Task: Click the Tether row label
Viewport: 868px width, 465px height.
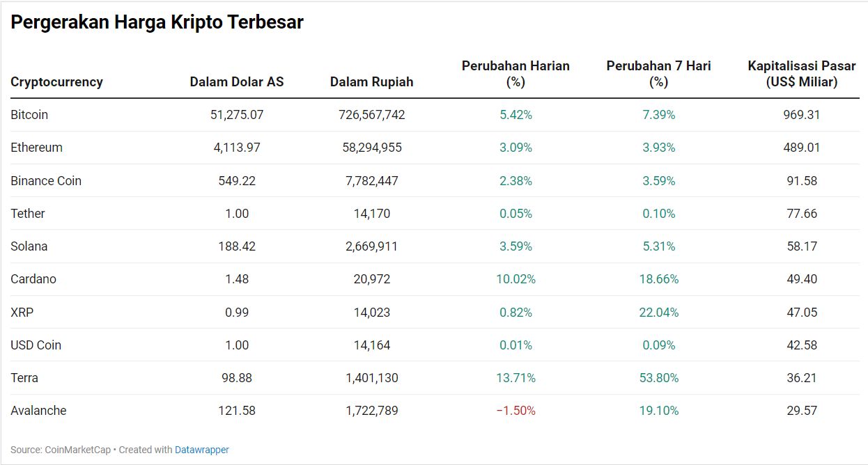Action: point(28,214)
